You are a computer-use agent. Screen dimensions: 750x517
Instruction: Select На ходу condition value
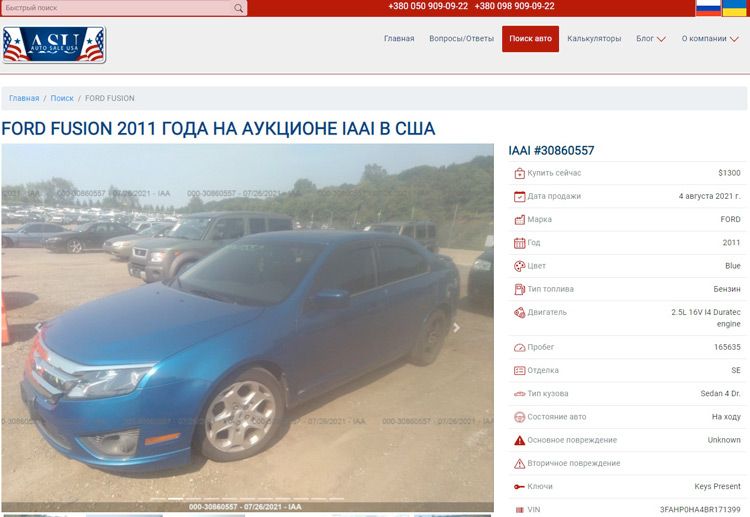(x=726, y=417)
